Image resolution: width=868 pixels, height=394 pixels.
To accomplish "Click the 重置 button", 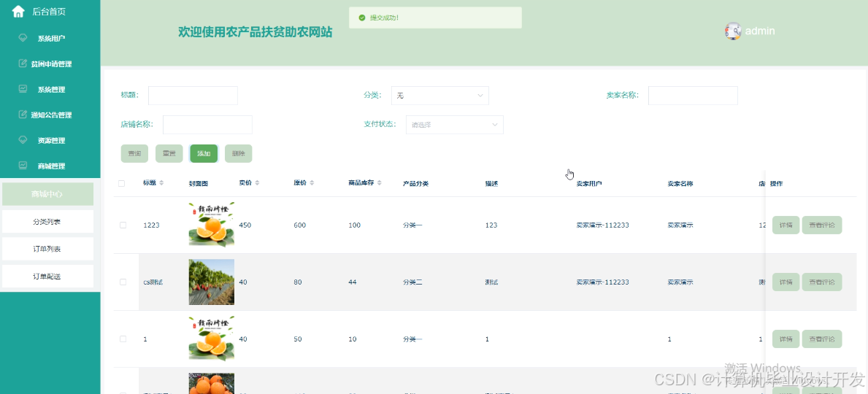I will point(169,153).
